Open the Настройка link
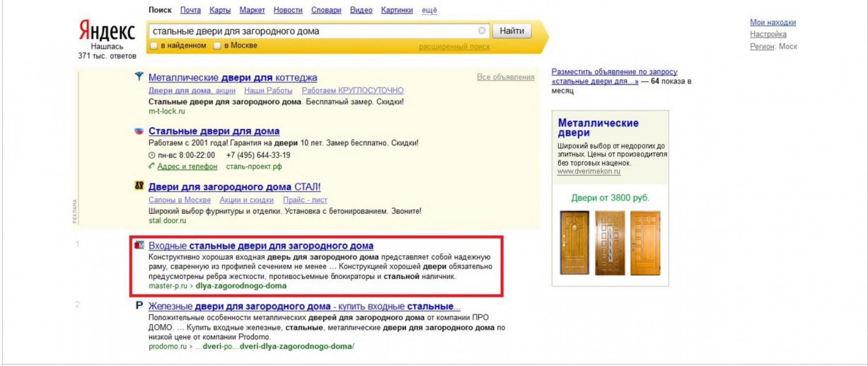 coord(768,34)
